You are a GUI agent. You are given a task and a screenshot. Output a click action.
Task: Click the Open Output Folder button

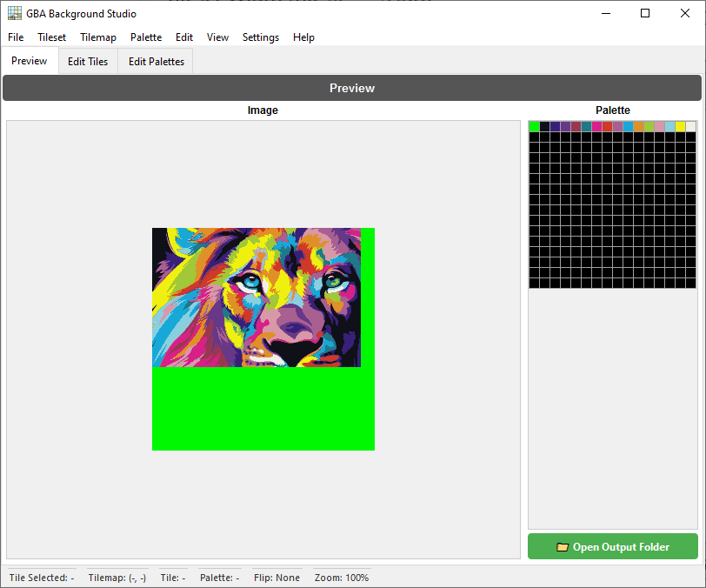pos(612,547)
